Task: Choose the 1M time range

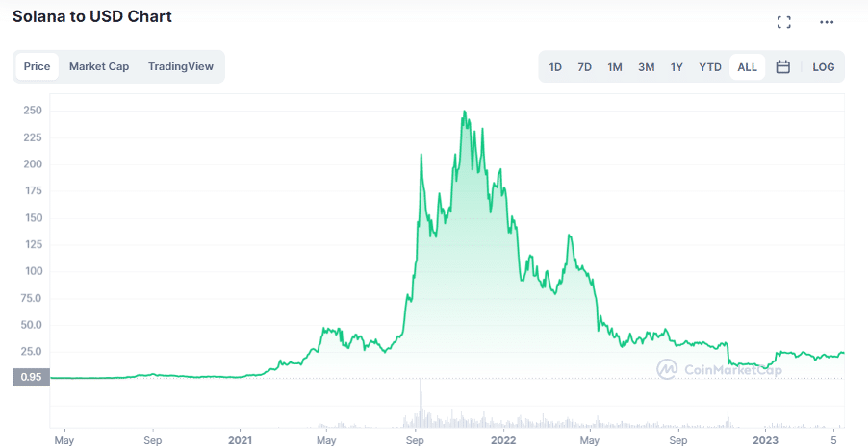Action: click(x=615, y=67)
